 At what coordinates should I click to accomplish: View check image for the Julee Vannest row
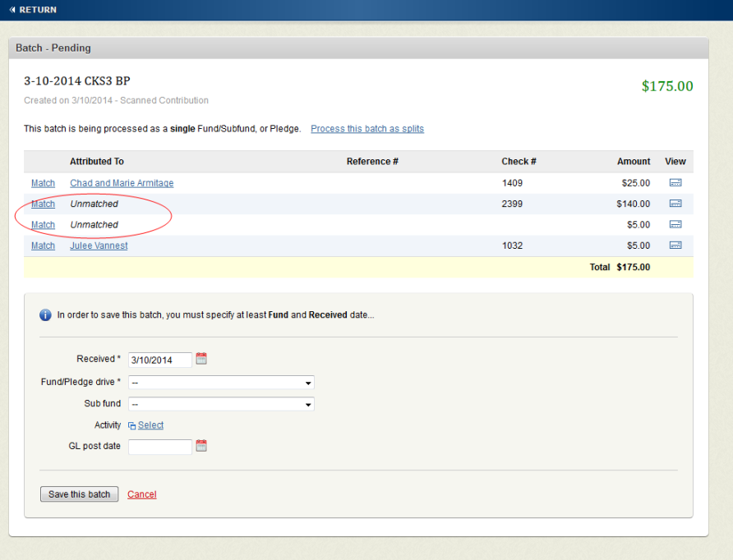[675, 246]
